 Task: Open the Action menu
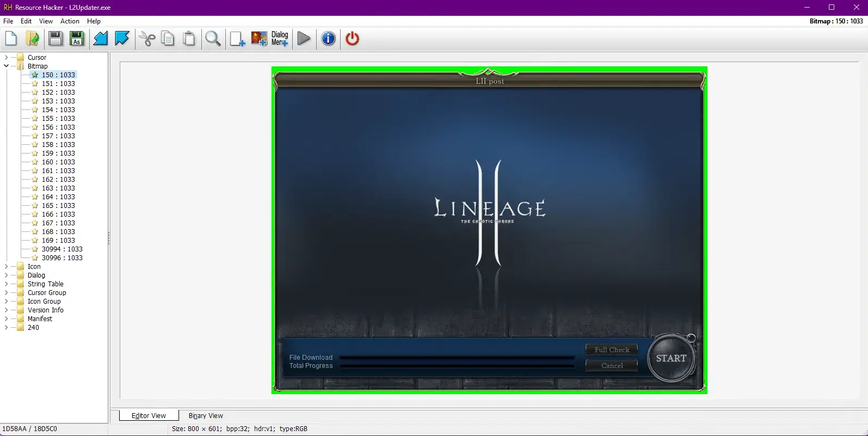point(70,21)
